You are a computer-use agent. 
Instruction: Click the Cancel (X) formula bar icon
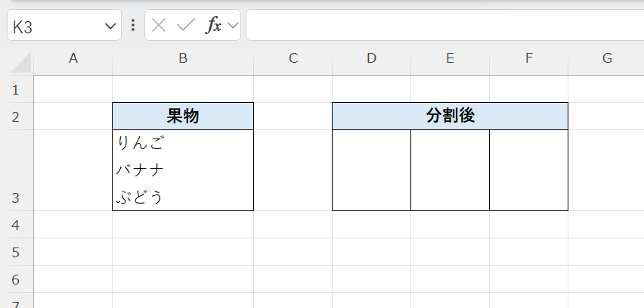(x=158, y=25)
